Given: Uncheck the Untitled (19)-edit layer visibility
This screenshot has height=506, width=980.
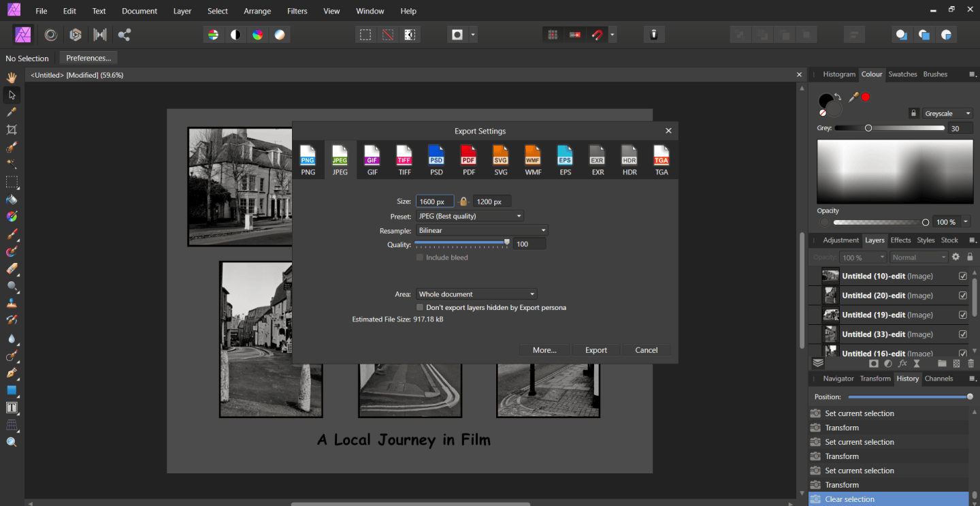Looking at the screenshot, I should [x=963, y=315].
